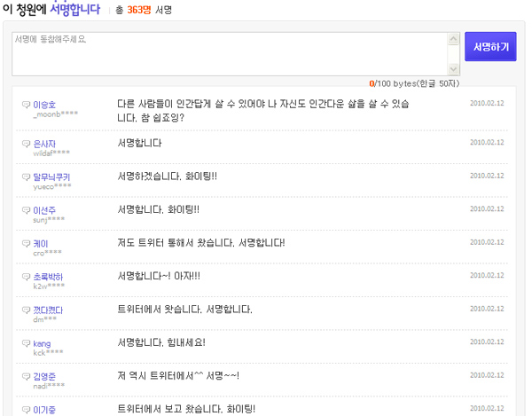Viewport: 532px width, 416px height.
Task: Click the speech bubble icon beside kang
Action: point(26,344)
